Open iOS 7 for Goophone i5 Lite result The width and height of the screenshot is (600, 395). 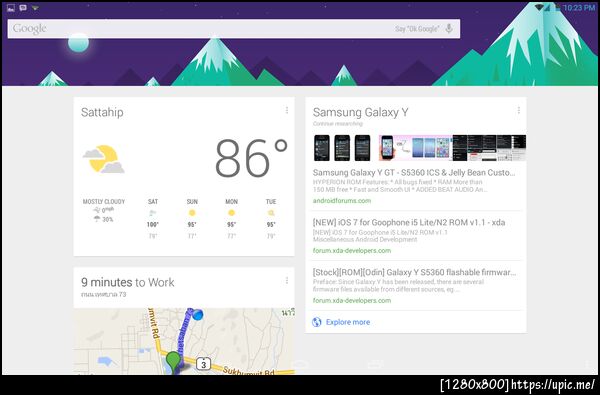pos(409,222)
